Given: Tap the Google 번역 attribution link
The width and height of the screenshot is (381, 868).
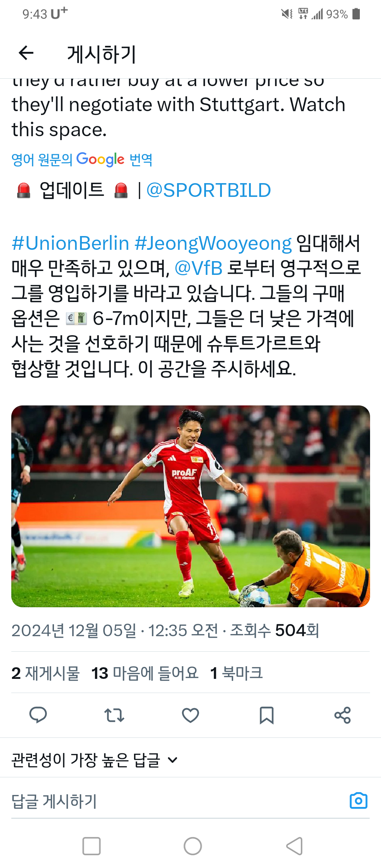Looking at the screenshot, I should (82, 159).
